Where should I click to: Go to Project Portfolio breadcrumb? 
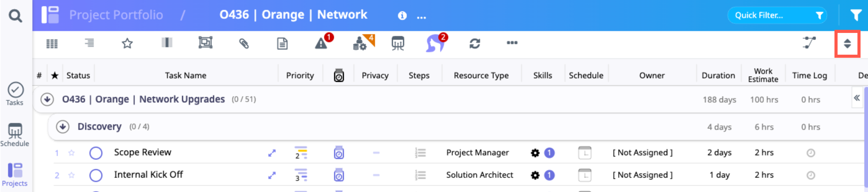click(x=116, y=15)
